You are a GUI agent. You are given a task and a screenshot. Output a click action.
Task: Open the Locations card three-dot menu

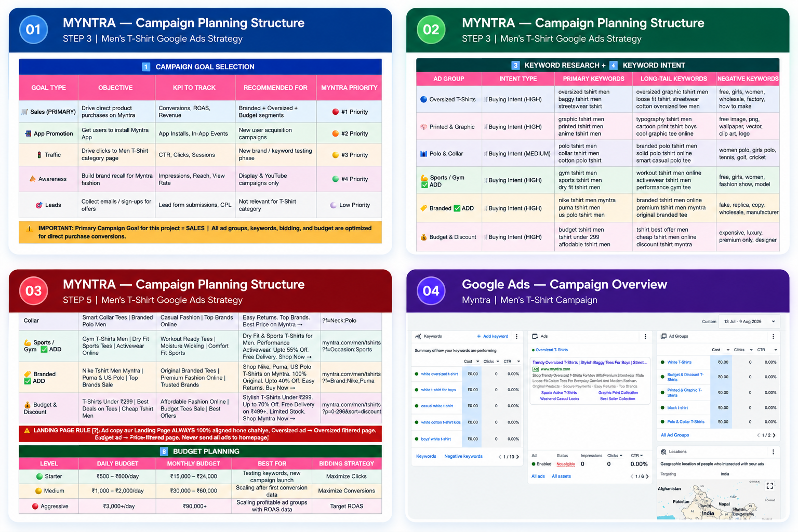(x=773, y=451)
